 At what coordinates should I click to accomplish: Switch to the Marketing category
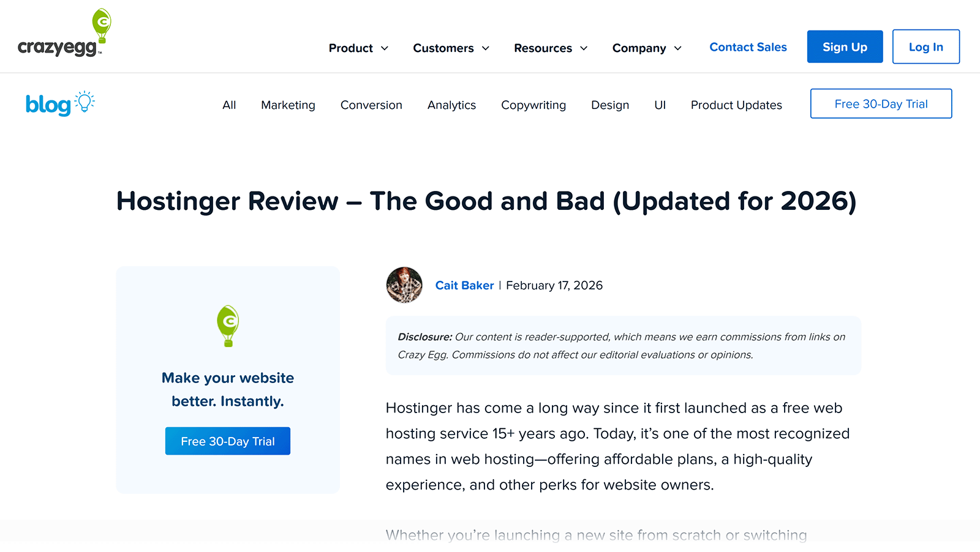288,105
